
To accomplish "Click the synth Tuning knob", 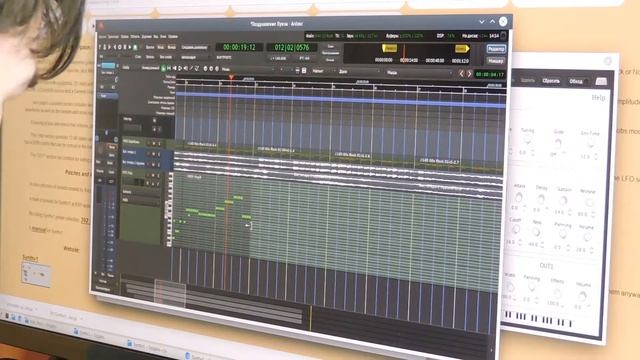I will pyautogui.click(x=527, y=140).
